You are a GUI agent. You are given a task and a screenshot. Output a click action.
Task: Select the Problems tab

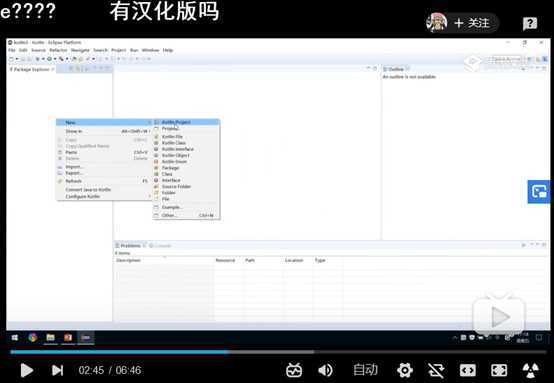coord(130,246)
